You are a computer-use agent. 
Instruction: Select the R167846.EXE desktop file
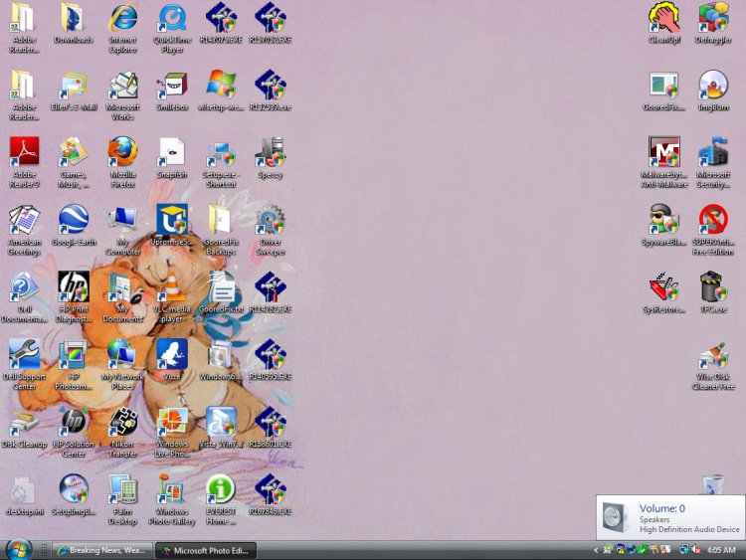tap(271, 495)
